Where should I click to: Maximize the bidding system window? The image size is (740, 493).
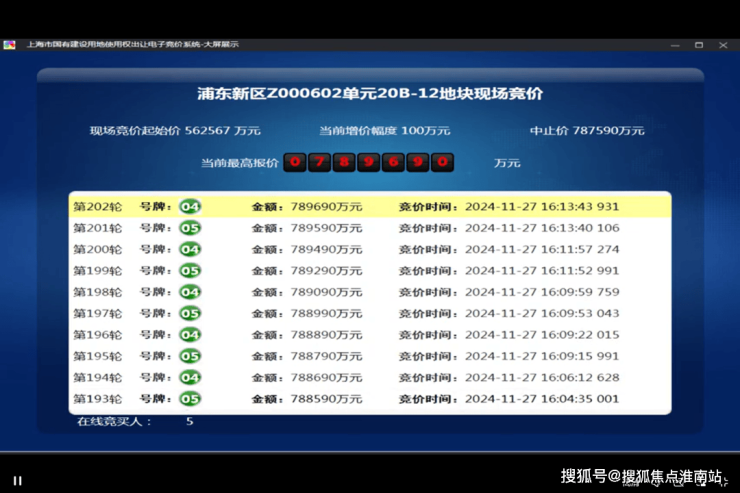tap(699, 45)
